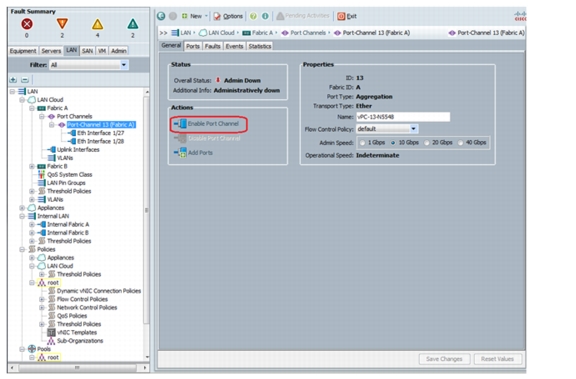Switch to the SAN tab
Screen dimensions: 576x379
point(87,51)
